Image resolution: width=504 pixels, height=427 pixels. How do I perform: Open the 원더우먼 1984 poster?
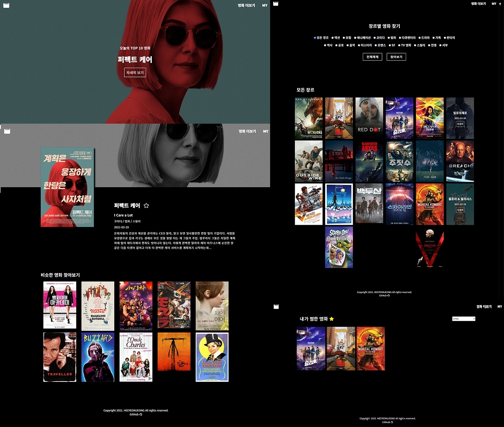click(430, 118)
